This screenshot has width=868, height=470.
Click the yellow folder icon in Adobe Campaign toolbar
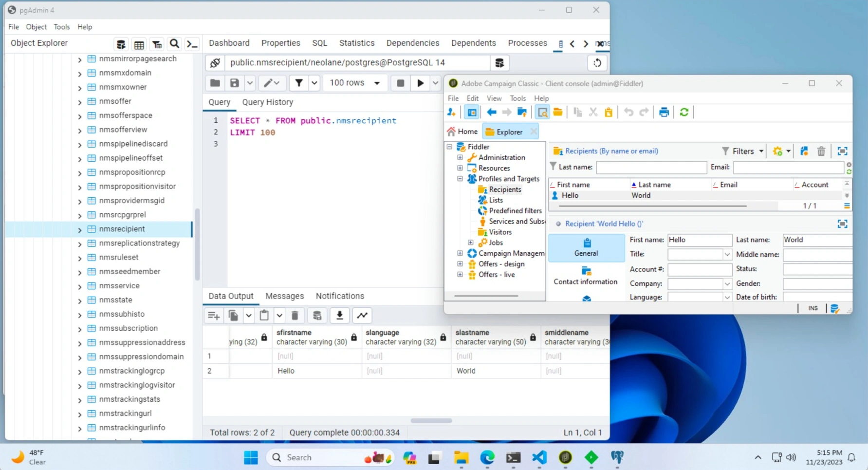(558, 113)
